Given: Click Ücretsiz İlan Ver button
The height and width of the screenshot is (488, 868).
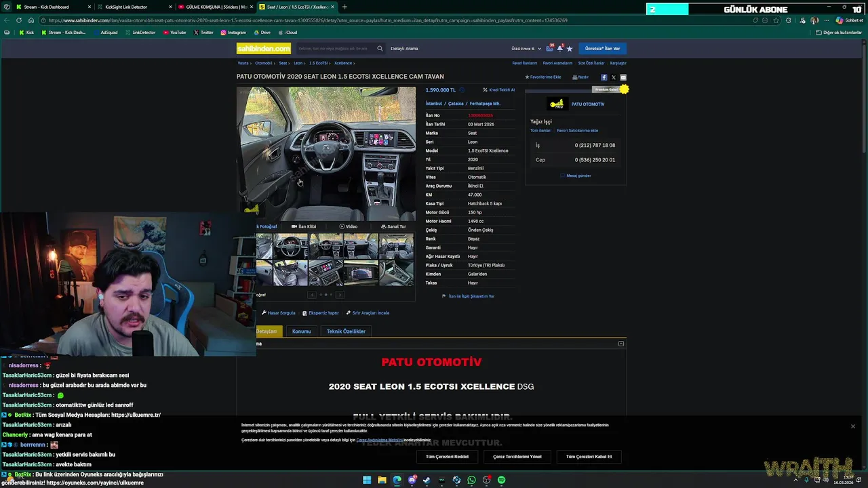Looking at the screenshot, I should coord(602,49).
